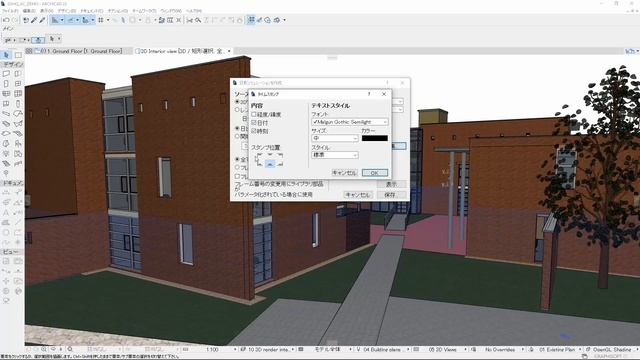Activate the Pick Up Parameters eyedropper
This screenshot has width=640, height=360.
34,20
